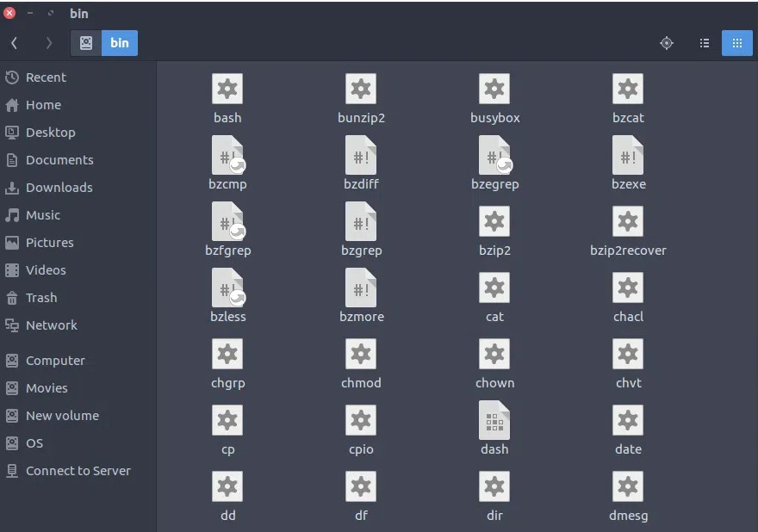This screenshot has width=758, height=532.
Task: Select the cpio executable icon
Action: (361, 420)
